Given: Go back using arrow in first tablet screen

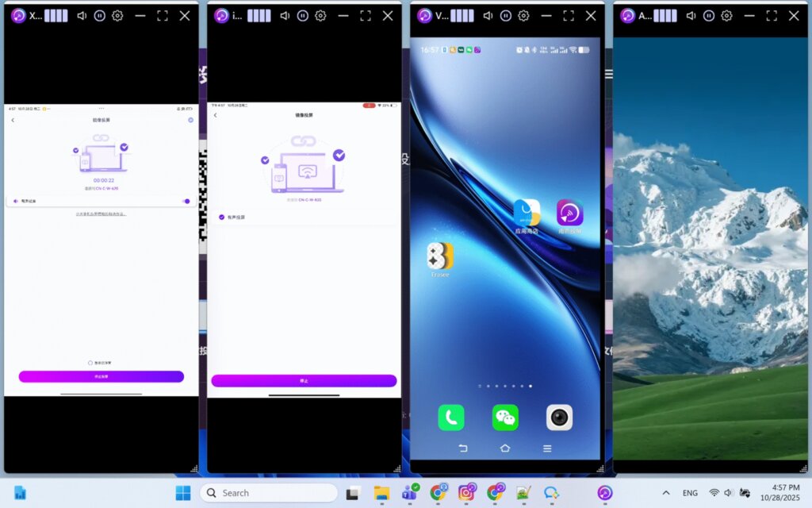Looking at the screenshot, I should click(13, 120).
